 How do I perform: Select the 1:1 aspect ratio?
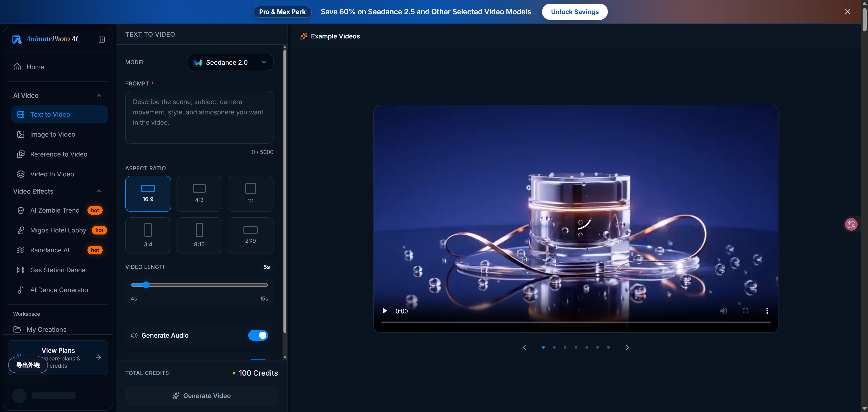(x=250, y=194)
